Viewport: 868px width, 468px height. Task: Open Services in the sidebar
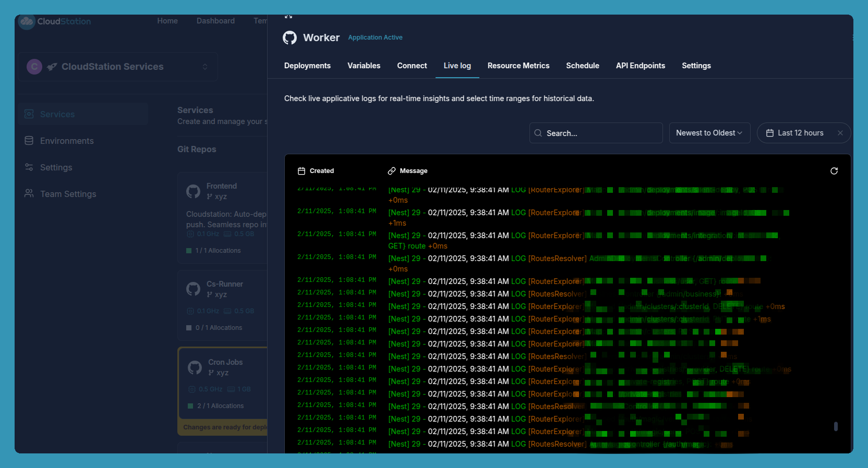tap(83, 114)
